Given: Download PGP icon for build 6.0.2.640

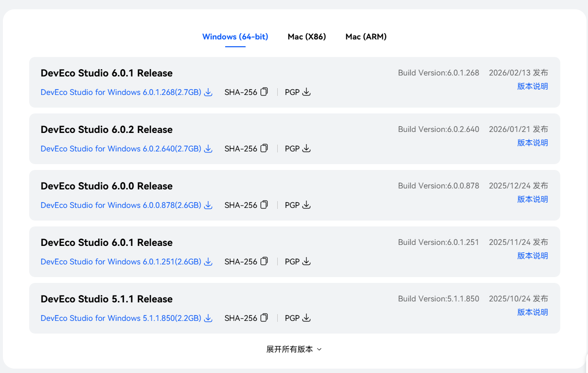Looking at the screenshot, I should click(x=306, y=149).
